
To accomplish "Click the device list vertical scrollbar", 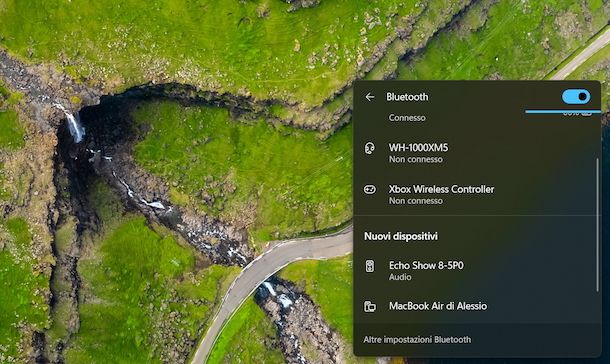I will click(598, 225).
